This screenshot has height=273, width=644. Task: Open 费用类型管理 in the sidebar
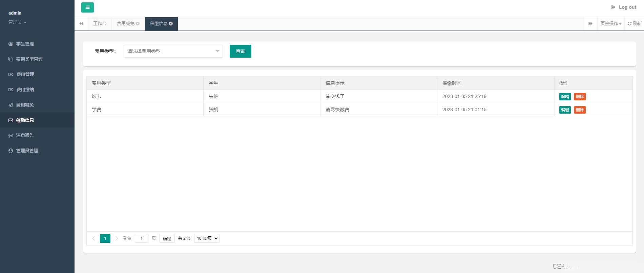(37, 59)
